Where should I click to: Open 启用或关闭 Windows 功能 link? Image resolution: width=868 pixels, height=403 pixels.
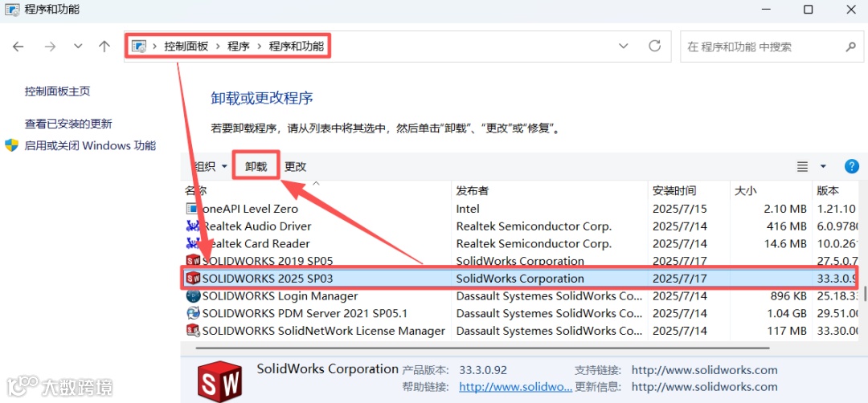(90, 146)
